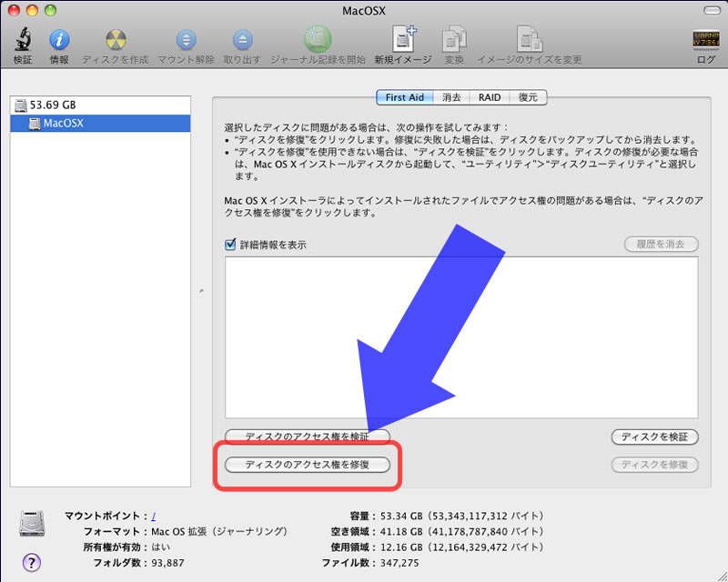Viewport: 728px width, 582px height.
Task: Toggle the 詳細情報を表示 checkbox
Action: (230, 244)
